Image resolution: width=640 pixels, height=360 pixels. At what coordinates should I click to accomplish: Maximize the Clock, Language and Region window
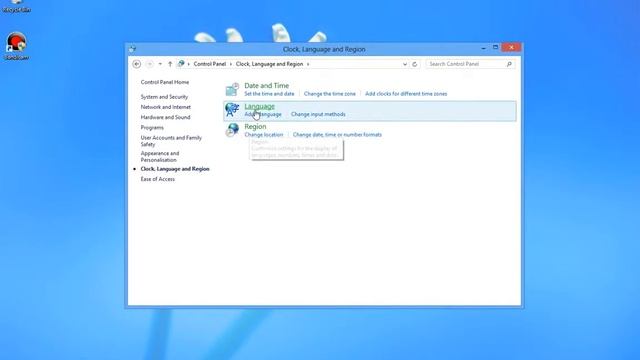point(496,48)
